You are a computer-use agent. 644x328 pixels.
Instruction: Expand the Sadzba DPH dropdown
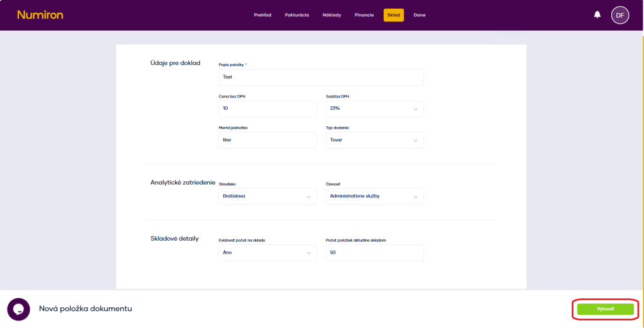tap(374, 109)
